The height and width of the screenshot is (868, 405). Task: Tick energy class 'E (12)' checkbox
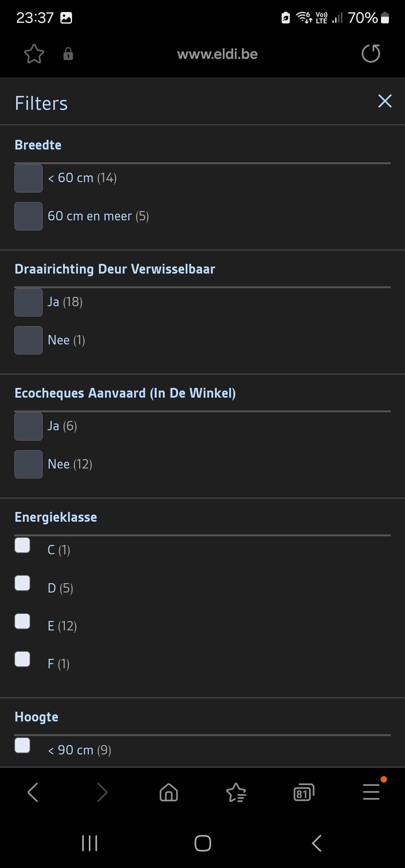pos(22,621)
